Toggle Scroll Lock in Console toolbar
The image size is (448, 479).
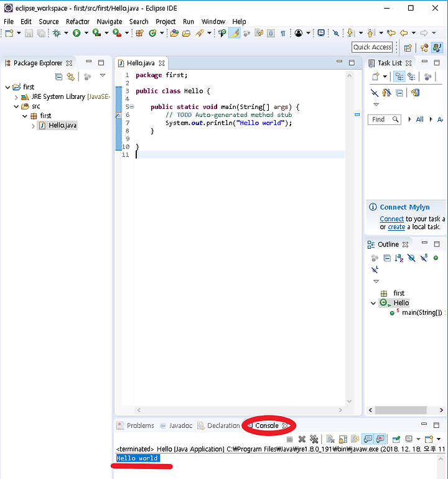tap(343, 439)
